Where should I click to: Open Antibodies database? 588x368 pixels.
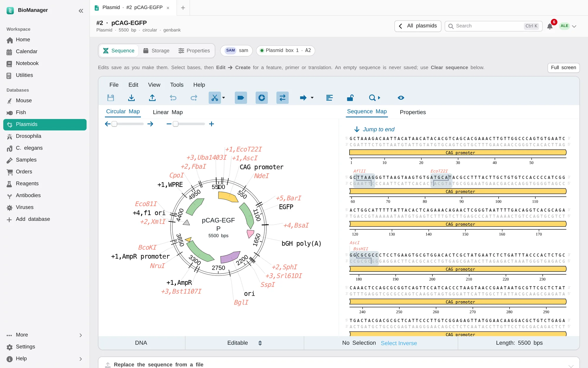[x=45, y=195]
